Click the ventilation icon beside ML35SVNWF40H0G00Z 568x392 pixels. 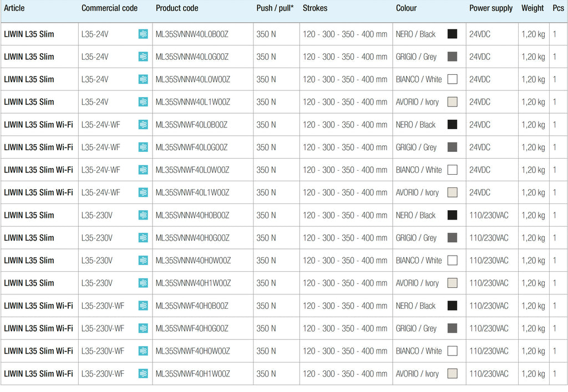(x=143, y=328)
